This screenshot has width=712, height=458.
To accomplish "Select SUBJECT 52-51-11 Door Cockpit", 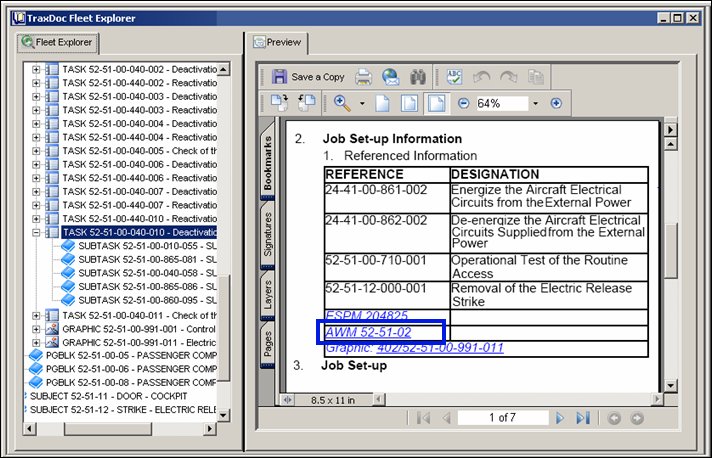I will pyautogui.click(x=109, y=396).
